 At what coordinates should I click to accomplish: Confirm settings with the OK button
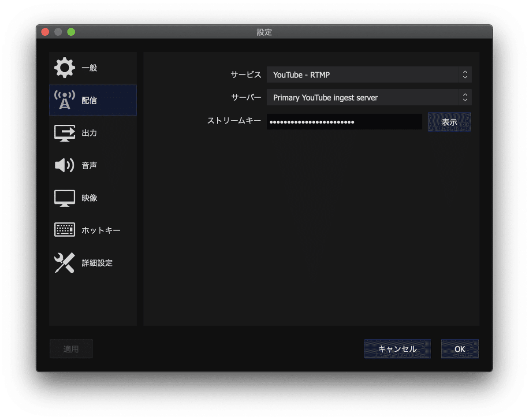(x=460, y=349)
